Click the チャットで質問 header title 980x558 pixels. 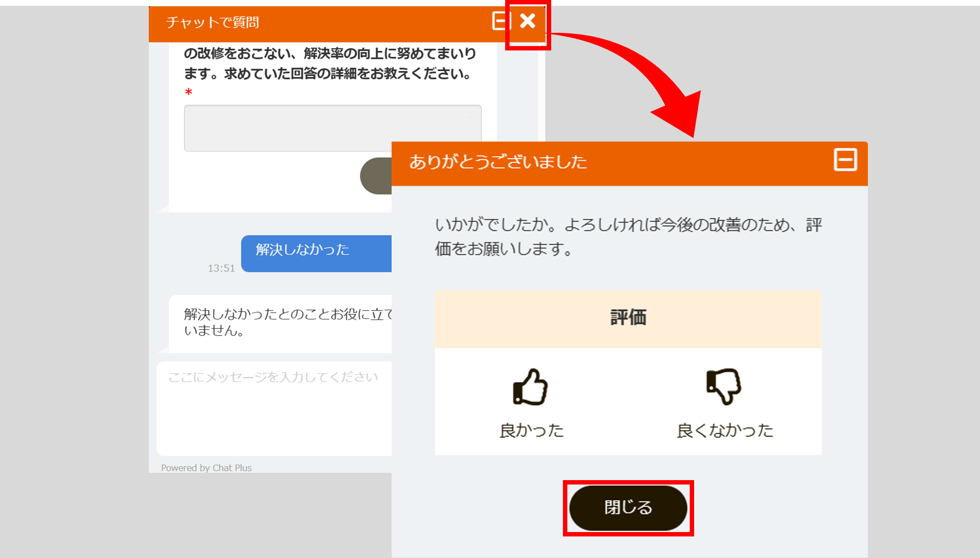212,23
